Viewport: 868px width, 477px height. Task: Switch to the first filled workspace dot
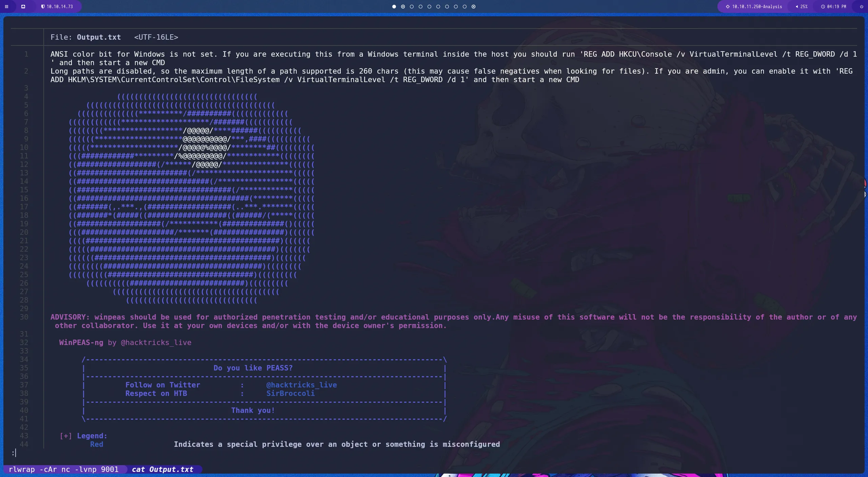(x=394, y=6)
